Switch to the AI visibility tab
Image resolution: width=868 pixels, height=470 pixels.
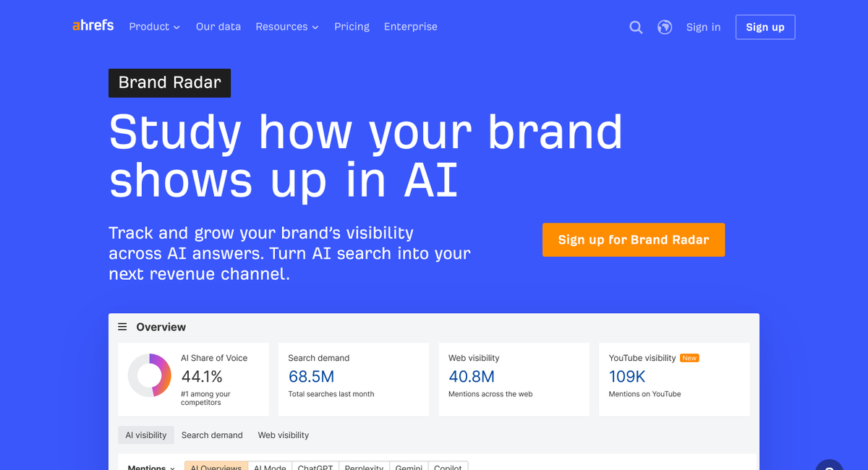146,435
